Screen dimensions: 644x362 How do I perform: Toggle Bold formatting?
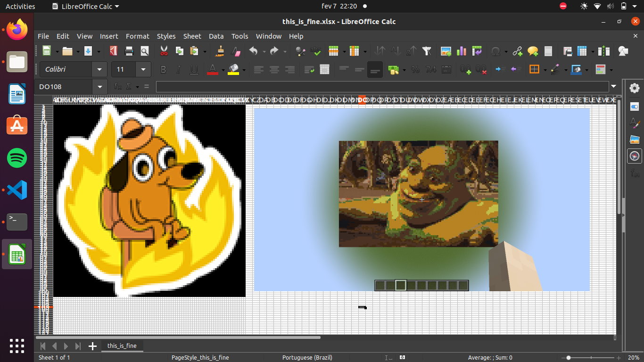tap(163, 69)
